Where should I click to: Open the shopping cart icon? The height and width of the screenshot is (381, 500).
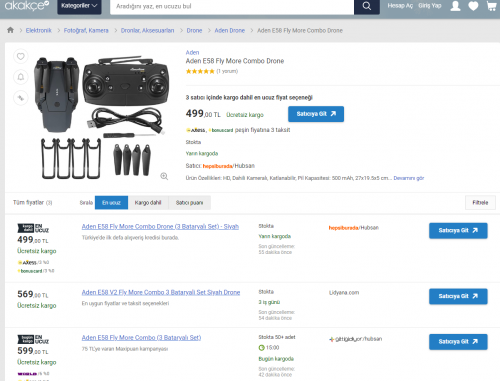pos(492,6)
